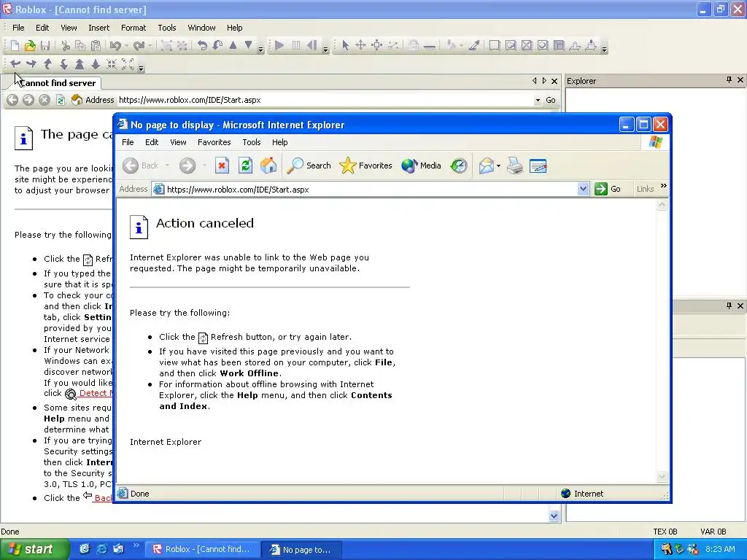This screenshot has width=747, height=560.
Task: Click the eyedropper tool in Roblox toolbar
Action: [x=474, y=46]
